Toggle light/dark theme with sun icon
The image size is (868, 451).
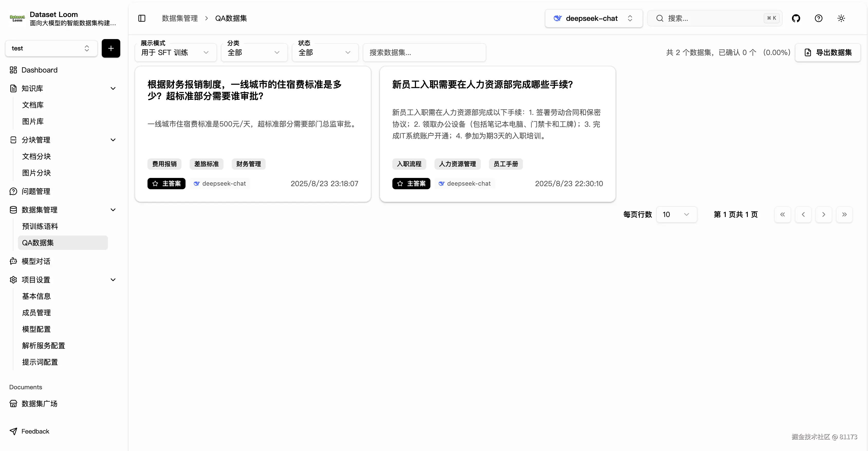[x=841, y=18]
